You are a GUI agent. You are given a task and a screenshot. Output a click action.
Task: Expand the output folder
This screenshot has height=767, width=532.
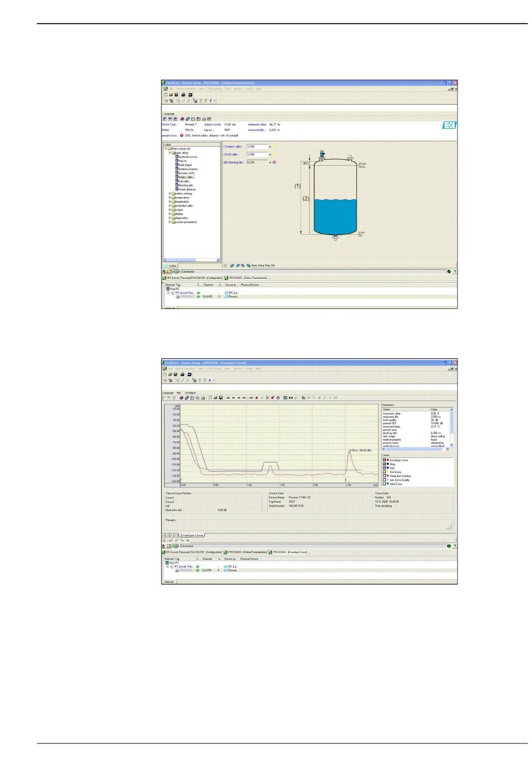(x=170, y=210)
